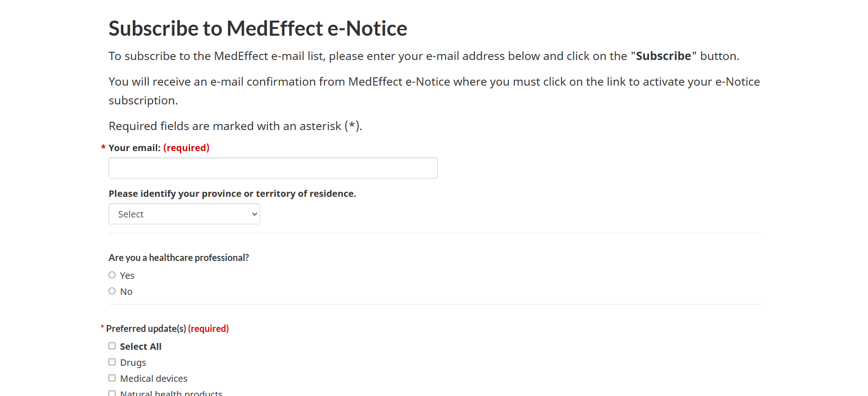The width and height of the screenshot is (868, 396).
Task: Click the "Medical devices" label text
Action: [154, 379]
